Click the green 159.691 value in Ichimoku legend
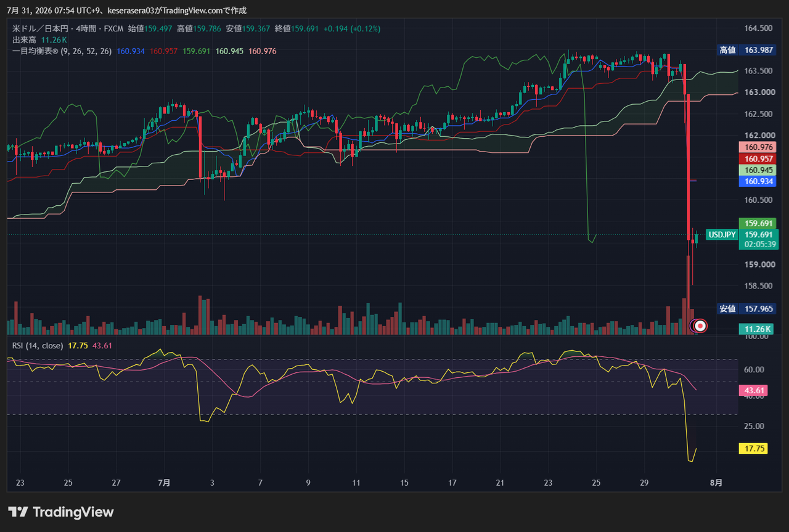 coord(197,51)
